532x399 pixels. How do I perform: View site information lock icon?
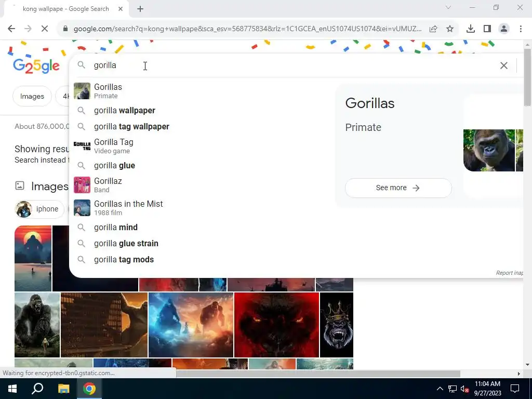[x=65, y=29]
